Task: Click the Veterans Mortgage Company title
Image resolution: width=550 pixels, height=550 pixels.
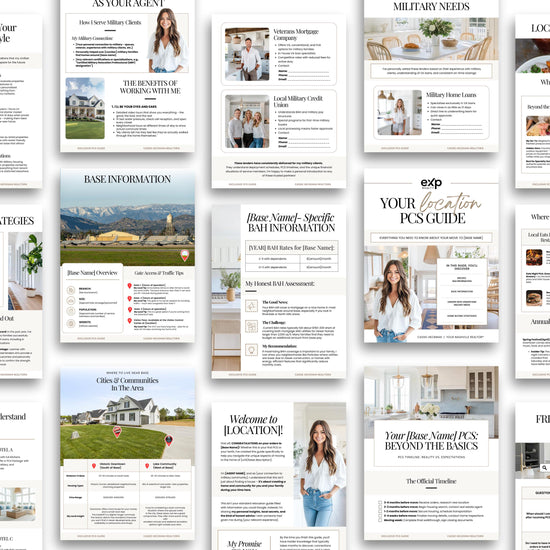Action: [296, 34]
